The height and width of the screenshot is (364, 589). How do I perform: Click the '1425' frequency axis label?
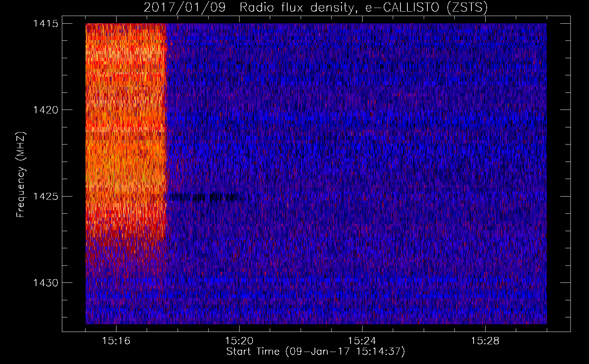46,197
